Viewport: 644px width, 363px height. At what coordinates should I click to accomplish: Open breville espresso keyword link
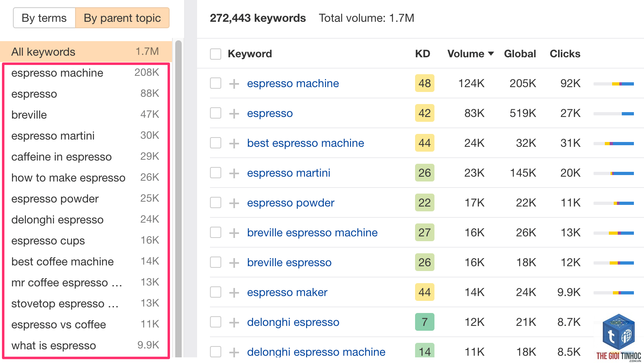click(289, 263)
